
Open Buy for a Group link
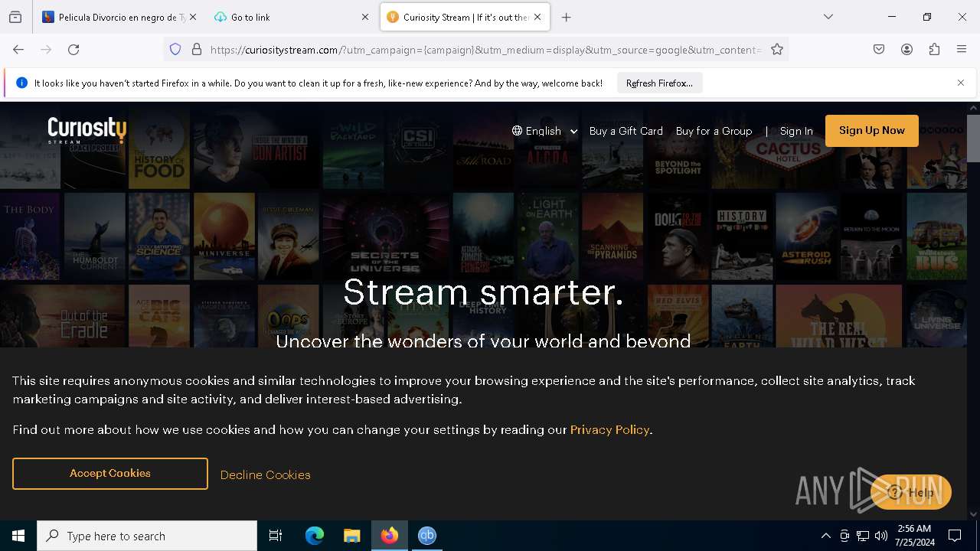pos(714,131)
